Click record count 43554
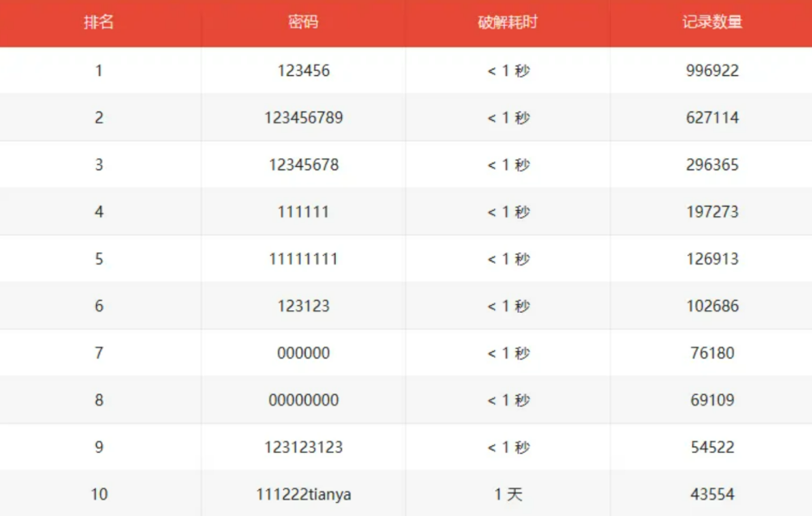This screenshot has height=516, width=812. pyautogui.click(x=713, y=494)
